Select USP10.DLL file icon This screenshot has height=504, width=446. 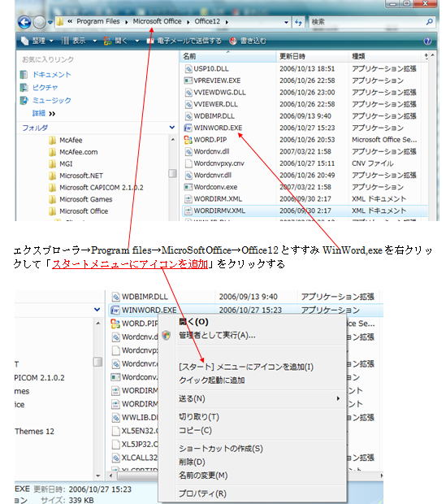(x=188, y=68)
